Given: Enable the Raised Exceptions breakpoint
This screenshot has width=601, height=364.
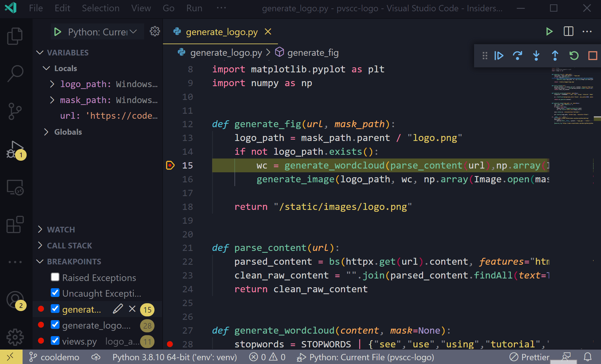Looking at the screenshot, I should click(x=55, y=277).
